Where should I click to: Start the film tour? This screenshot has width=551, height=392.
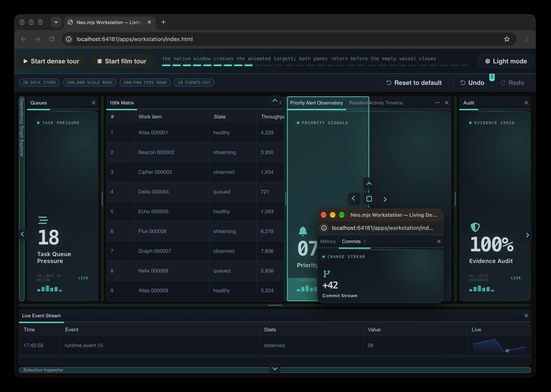122,61
